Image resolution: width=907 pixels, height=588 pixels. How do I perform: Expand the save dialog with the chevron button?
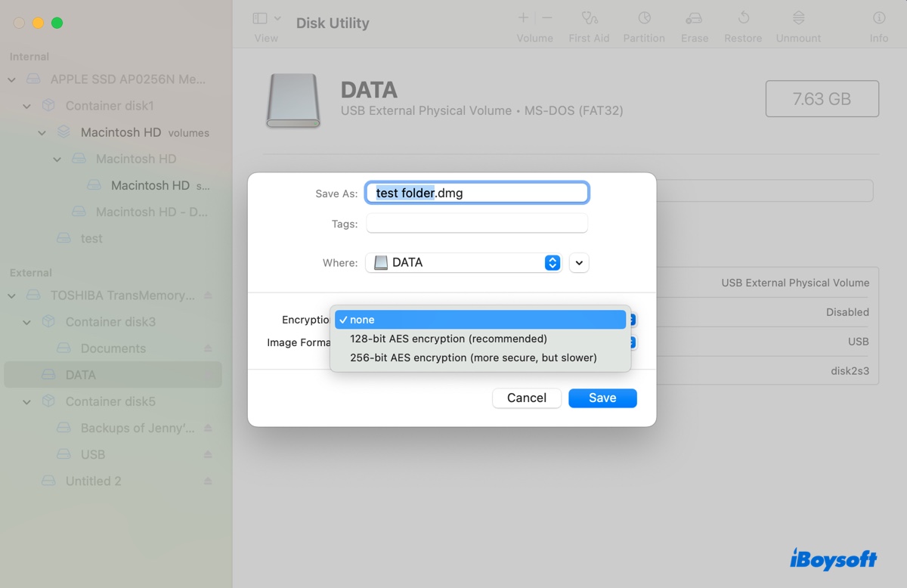coord(579,262)
